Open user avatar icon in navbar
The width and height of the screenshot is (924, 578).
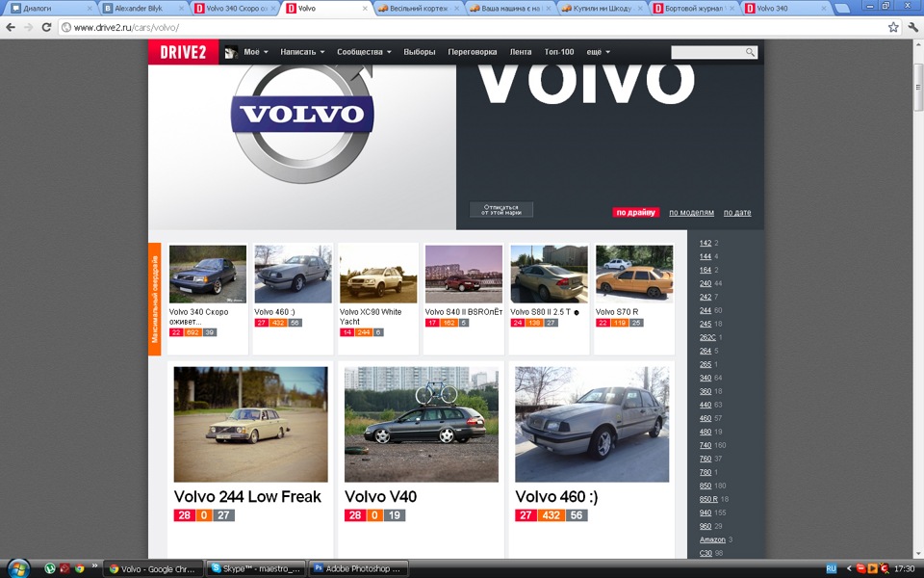click(x=231, y=52)
